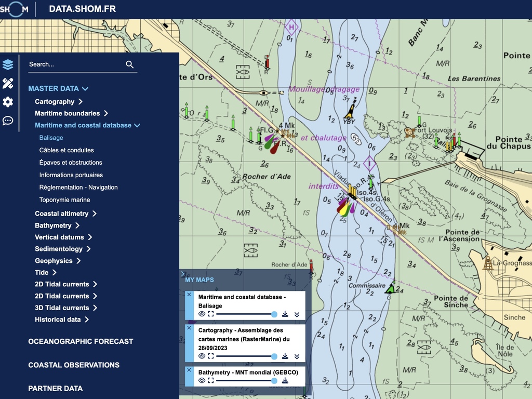Remove the Cartography RasterMarine layer
This screenshot has height=399, width=532.
pos(189,328)
